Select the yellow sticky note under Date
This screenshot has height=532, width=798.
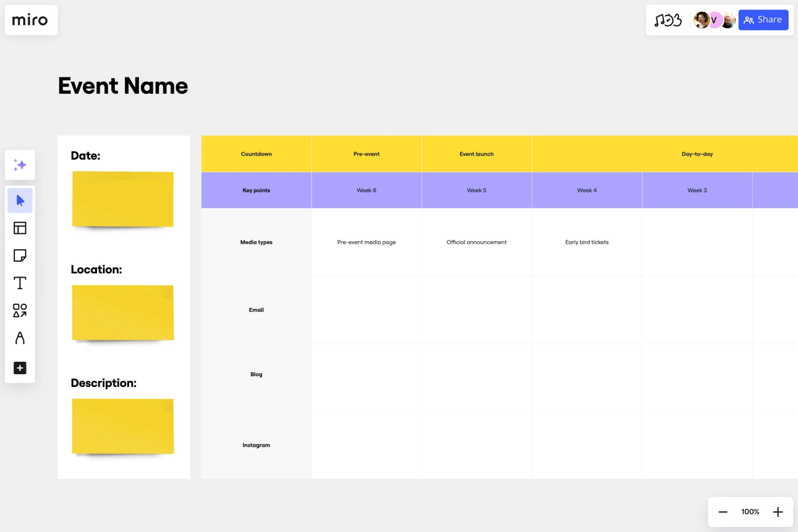(x=123, y=199)
